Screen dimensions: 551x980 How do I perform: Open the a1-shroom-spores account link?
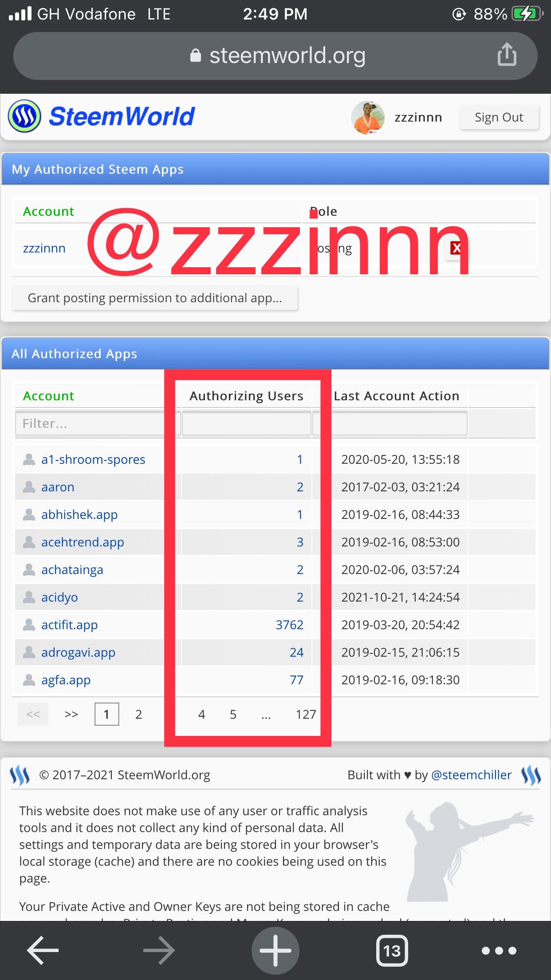93,459
